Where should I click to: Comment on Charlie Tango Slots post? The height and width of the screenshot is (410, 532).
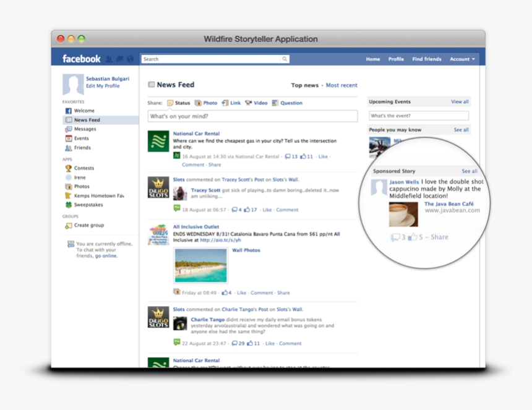tap(290, 344)
